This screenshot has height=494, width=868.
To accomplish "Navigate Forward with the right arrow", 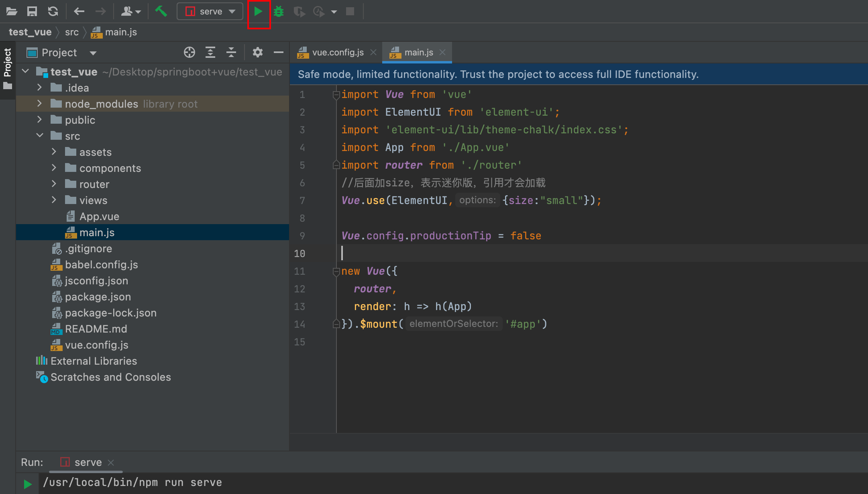I will tap(100, 11).
